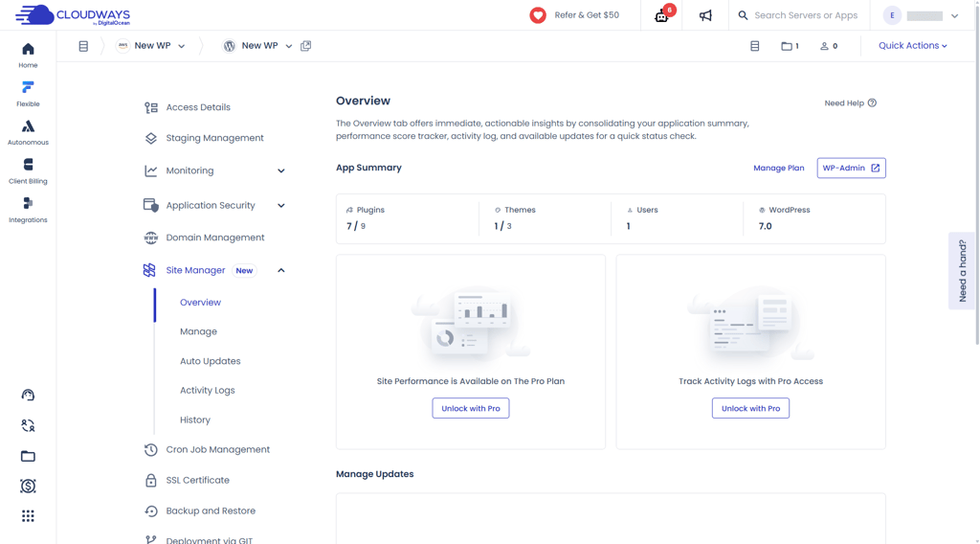Open the support headset sidebar icon
Screen dimensions: 980x544
click(x=28, y=395)
